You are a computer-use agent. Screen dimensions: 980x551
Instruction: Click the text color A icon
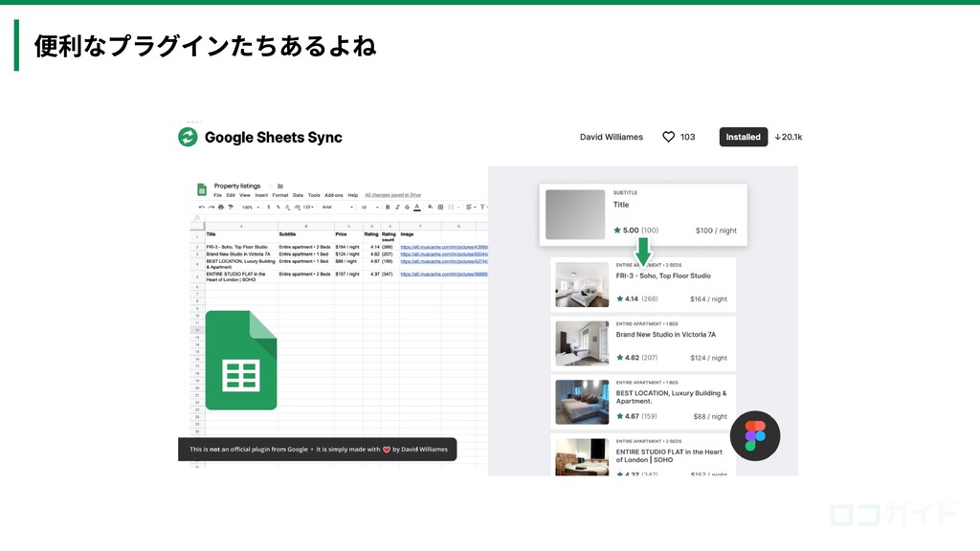417,208
